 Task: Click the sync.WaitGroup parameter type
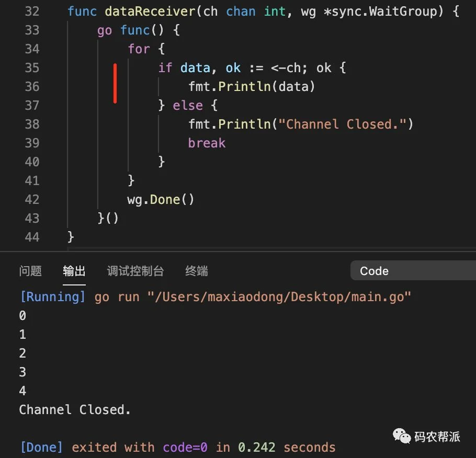click(x=384, y=12)
